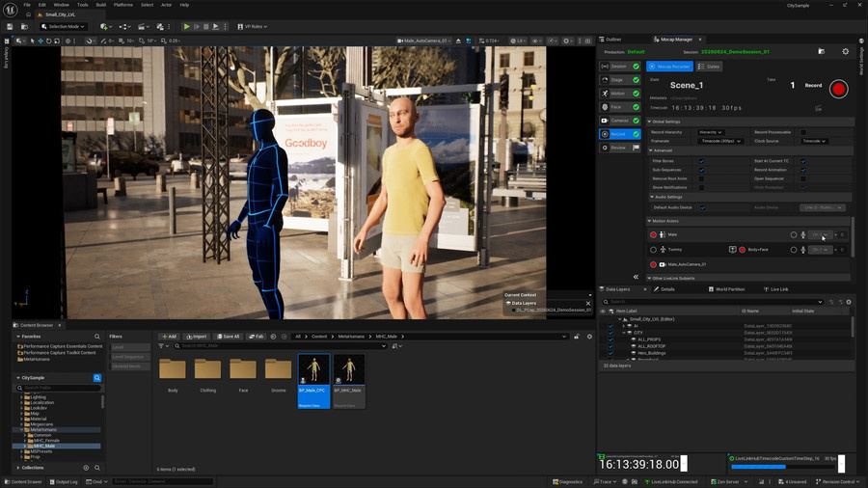Viewport: 868px width, 488px height.
Task: Open the VP Roles dropdown
Action: (x=253, y=27)
